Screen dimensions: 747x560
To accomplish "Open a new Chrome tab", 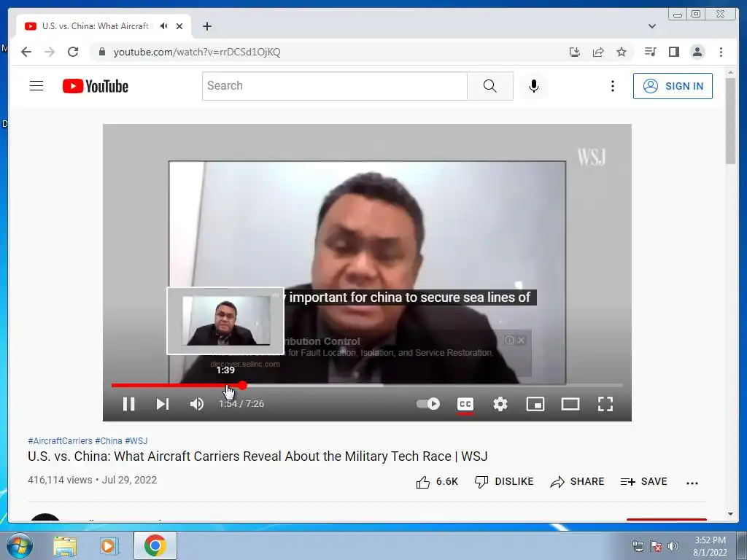I will pos(206,26).
